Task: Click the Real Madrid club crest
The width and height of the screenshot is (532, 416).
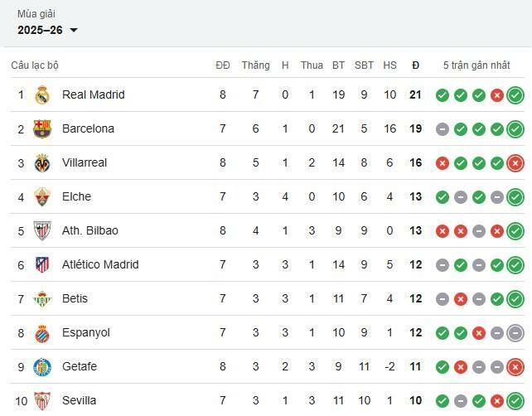Action: pyautogui.click(x=42, y=94)
